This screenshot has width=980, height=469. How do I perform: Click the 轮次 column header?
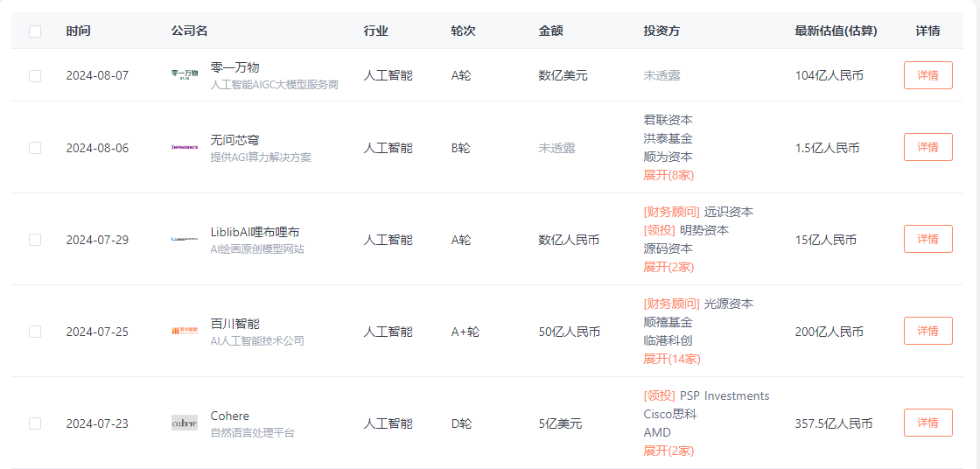point(464,31)
